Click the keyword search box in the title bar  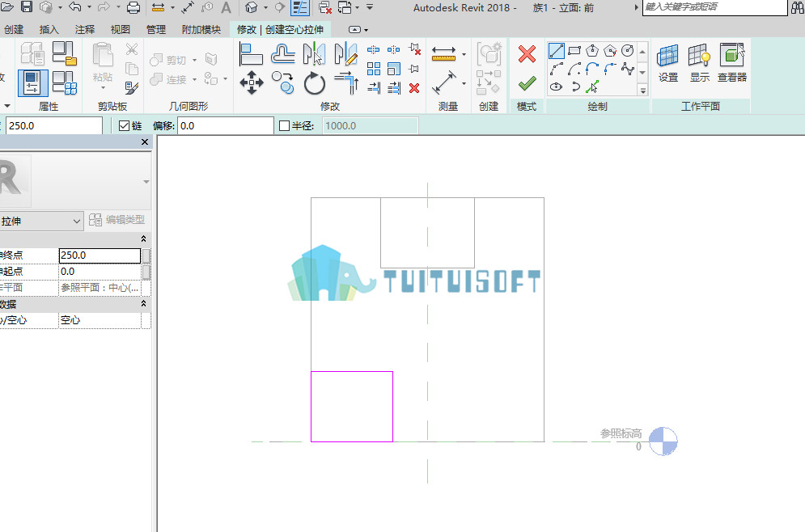714,7
